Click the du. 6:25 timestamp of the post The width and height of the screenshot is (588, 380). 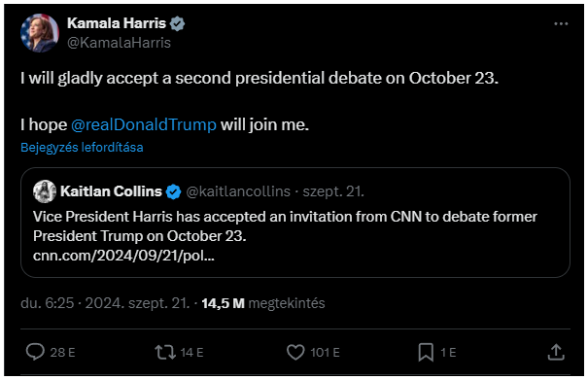48,303
